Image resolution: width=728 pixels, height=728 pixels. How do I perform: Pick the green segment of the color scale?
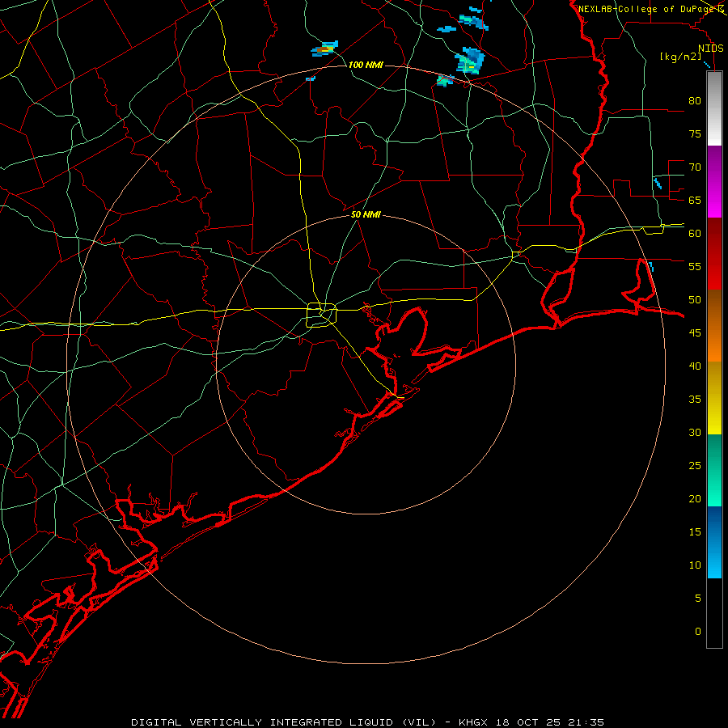[714, 470]
